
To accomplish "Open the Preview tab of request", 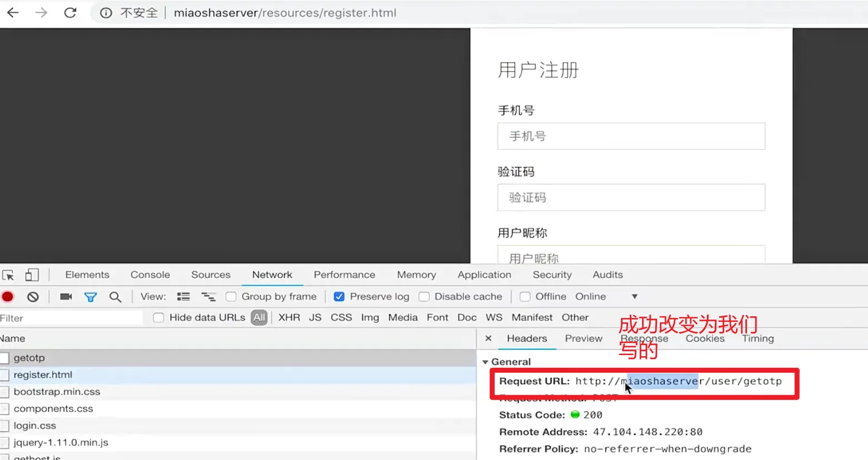I will 583,338.
